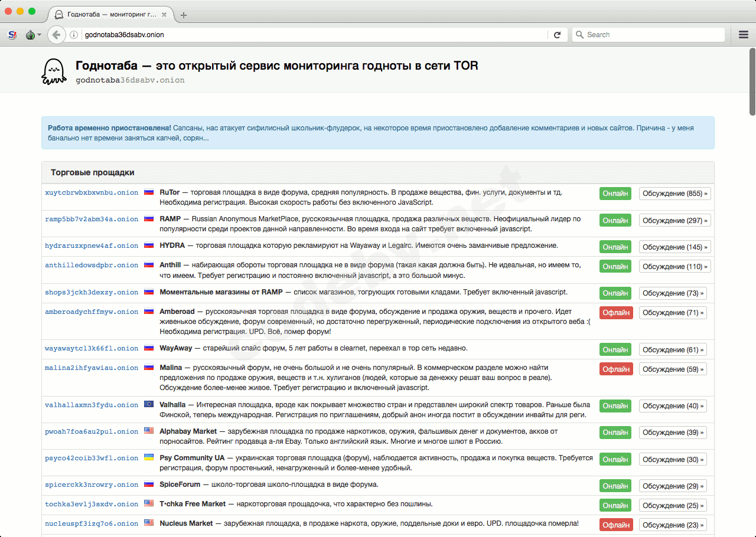
Task: Click the Ukrainian flag beside Psy Community UA
Action: point(149,458)
